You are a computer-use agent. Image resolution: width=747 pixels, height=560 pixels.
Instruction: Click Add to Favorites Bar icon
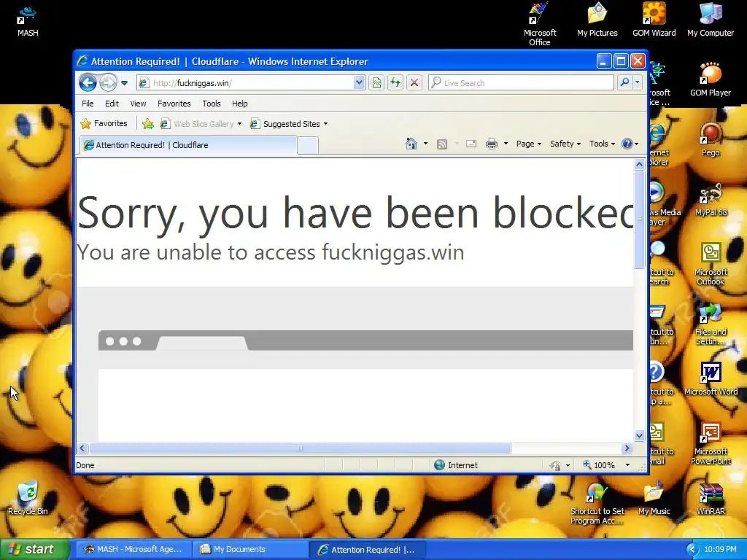[x=148, y=124]
